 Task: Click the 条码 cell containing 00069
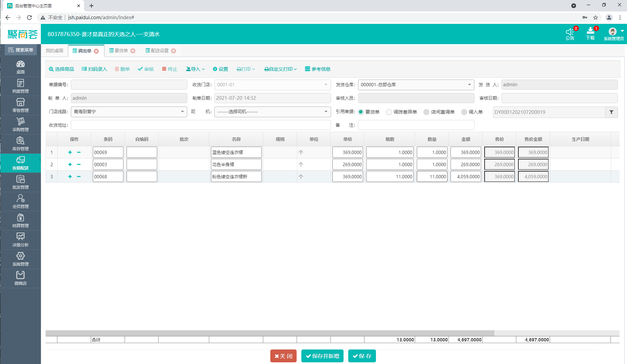(x=108, y=152)
